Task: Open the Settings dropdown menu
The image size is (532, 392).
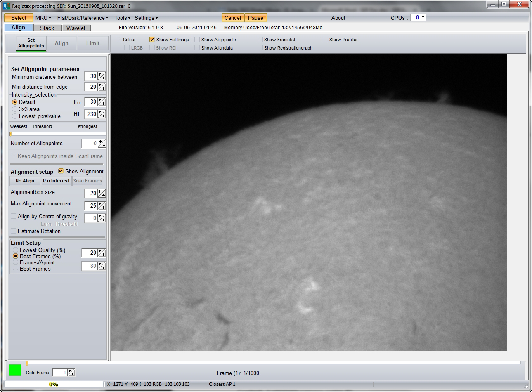Action: [146, 18]
